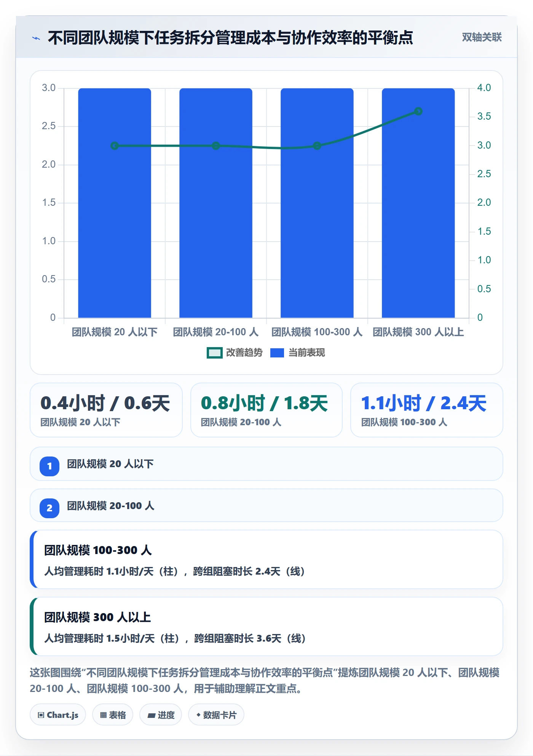This screenshot has height=756, width=533.
Task: Click the right axis value 4.0
Action: point(484,88)
